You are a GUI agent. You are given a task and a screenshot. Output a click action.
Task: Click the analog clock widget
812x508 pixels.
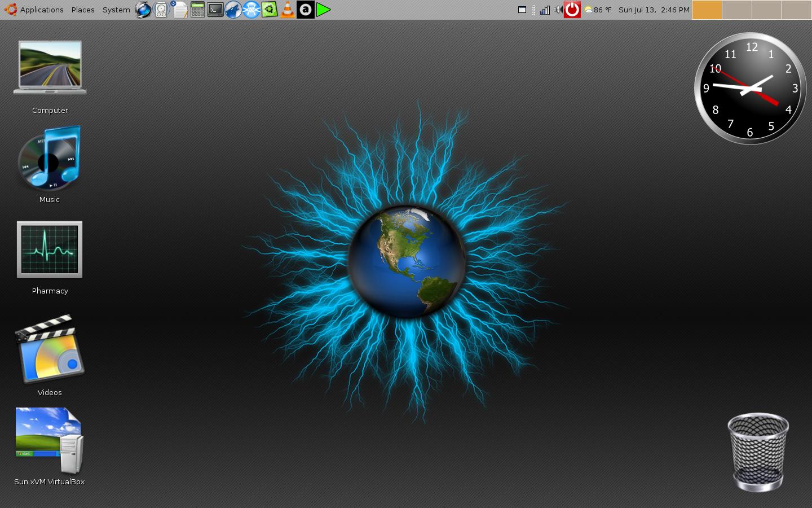click(x=751, y=89)
